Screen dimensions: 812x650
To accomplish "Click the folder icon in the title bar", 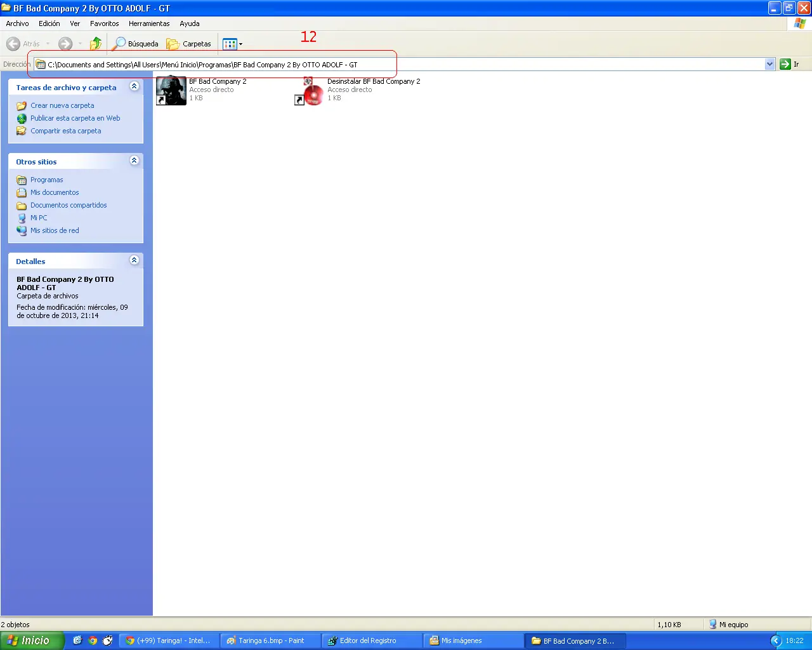I will coord(6,8).
